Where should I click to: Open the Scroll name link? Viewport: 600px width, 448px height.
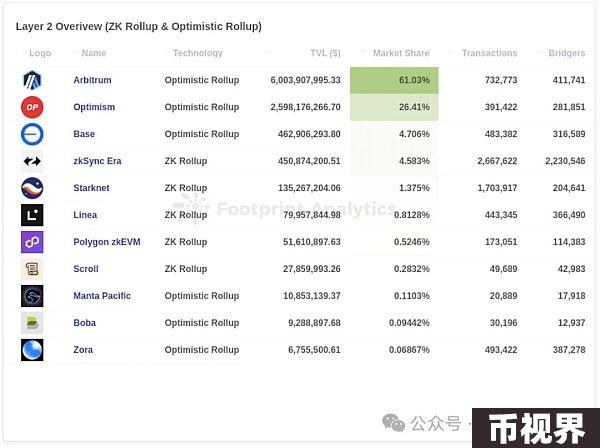point(86,269)
